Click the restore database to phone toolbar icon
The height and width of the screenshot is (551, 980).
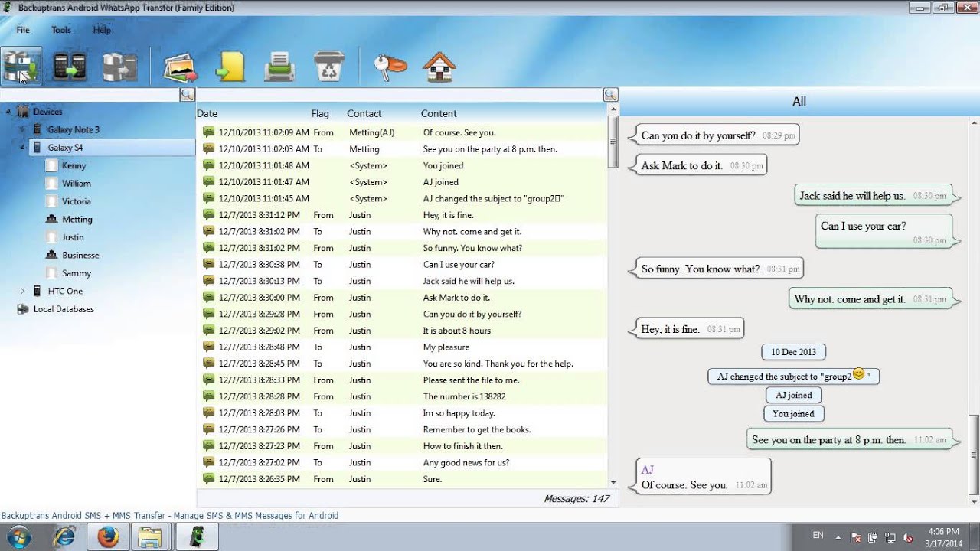[120, 67]
